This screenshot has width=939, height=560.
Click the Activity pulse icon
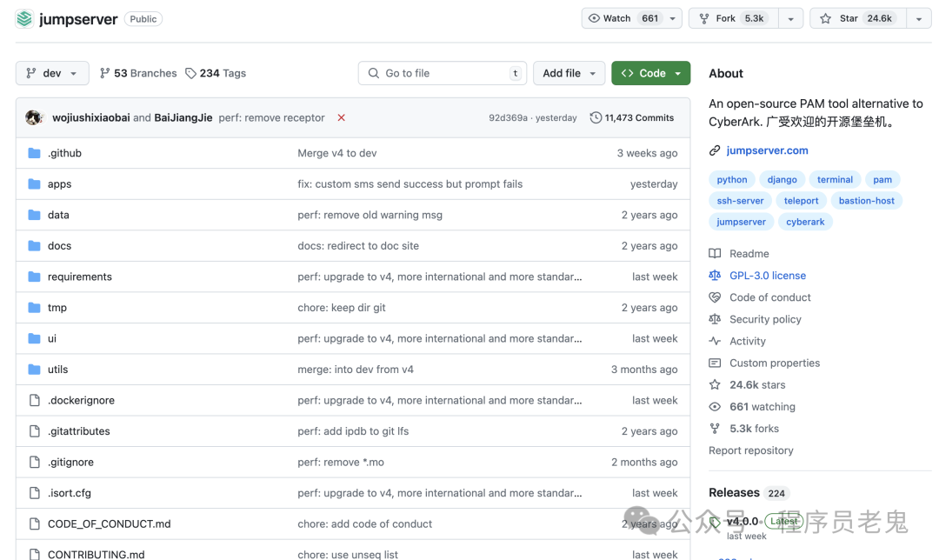tap(715, 341)
